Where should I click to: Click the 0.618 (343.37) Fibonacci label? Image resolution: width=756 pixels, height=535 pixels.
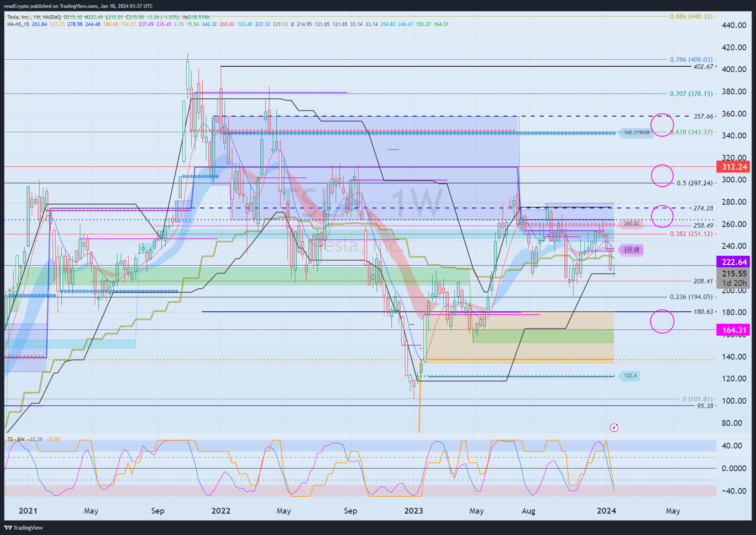pyautogui.click(x=691, y=132)
